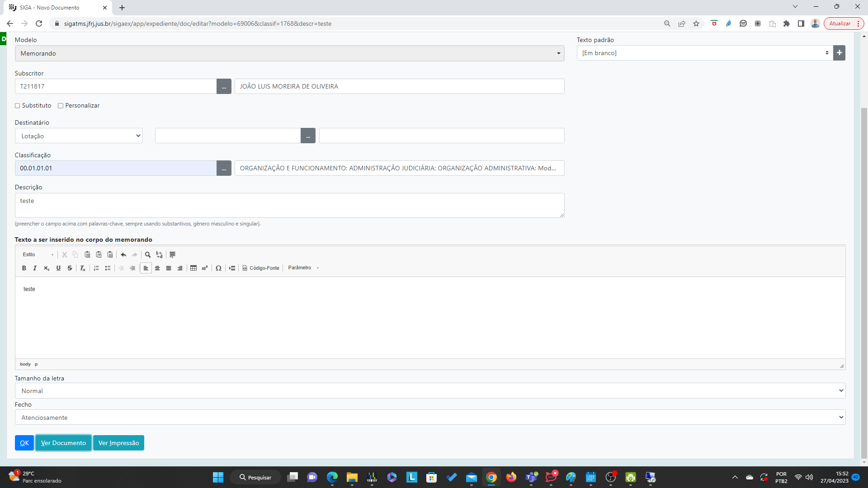Apply italic formatting in editor
This screenshot has height=488, width=868.
click(x=35, y=268)
